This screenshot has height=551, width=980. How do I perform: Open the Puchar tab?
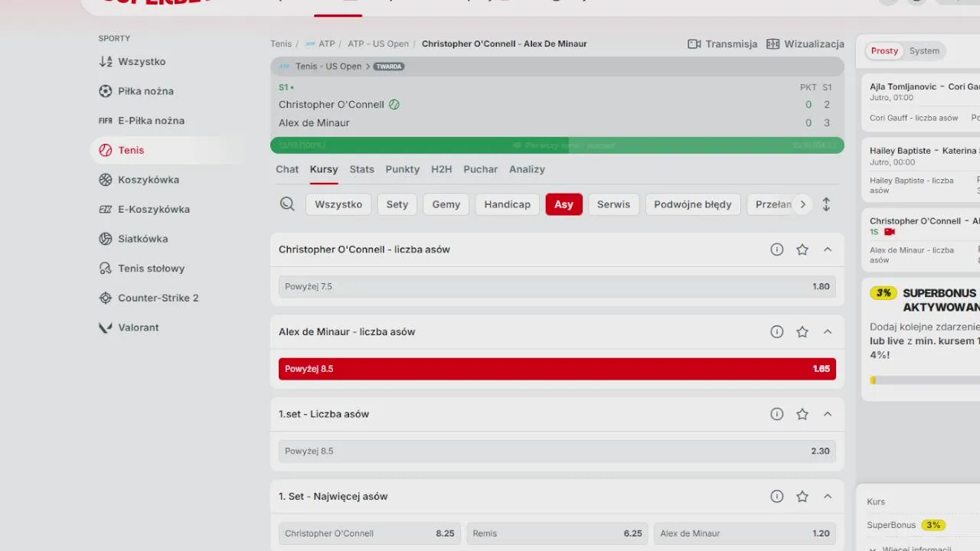point(481,169)
